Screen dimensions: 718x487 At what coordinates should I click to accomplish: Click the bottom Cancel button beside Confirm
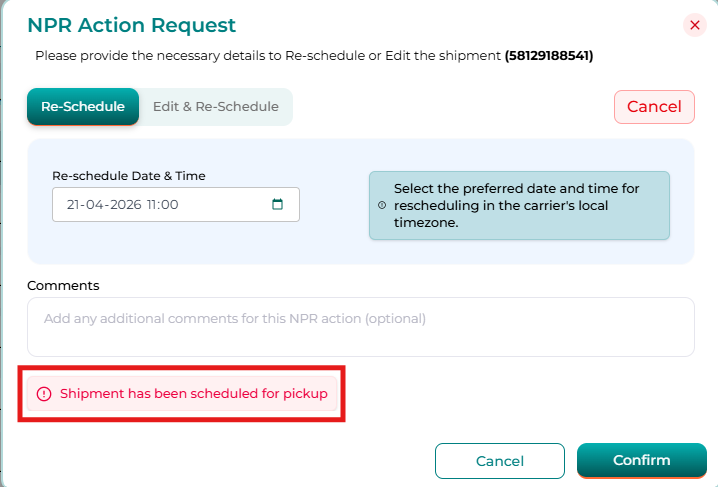click(x=500, y=461)
